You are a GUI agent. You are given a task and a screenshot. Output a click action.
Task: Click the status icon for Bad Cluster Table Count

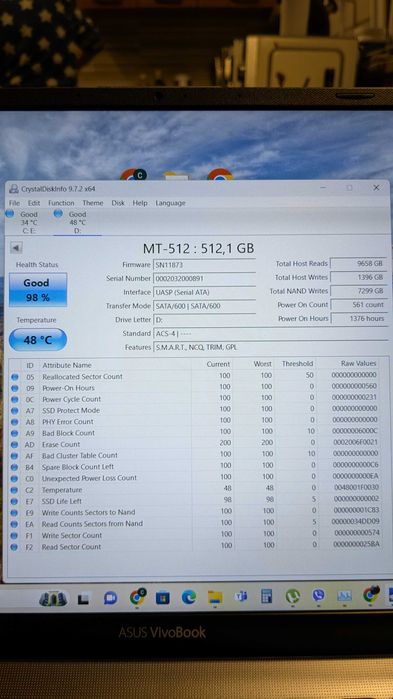pyautogui.click(x=15, y=456)
